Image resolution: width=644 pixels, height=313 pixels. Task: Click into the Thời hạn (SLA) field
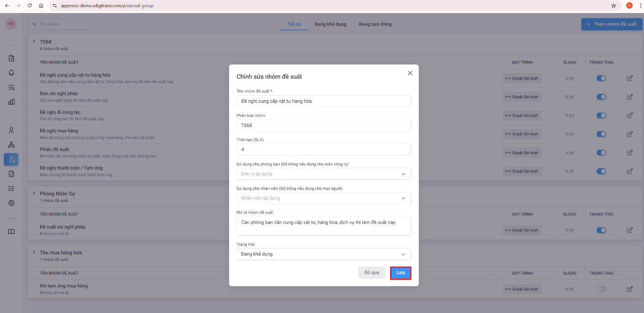[323, 149]
